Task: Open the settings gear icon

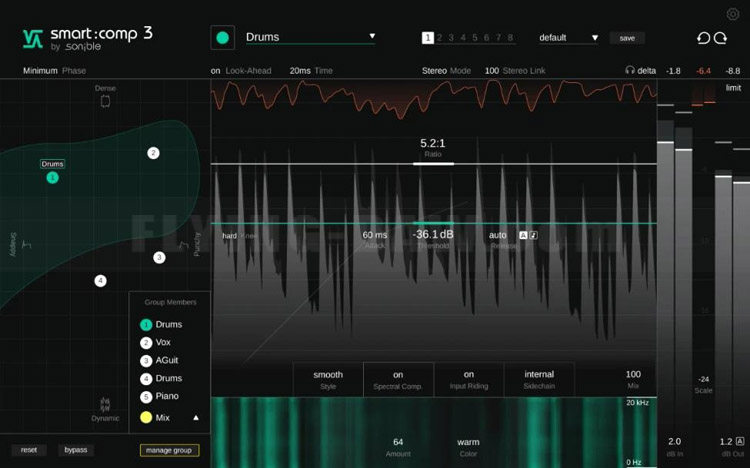Action: tap(732, 14)
